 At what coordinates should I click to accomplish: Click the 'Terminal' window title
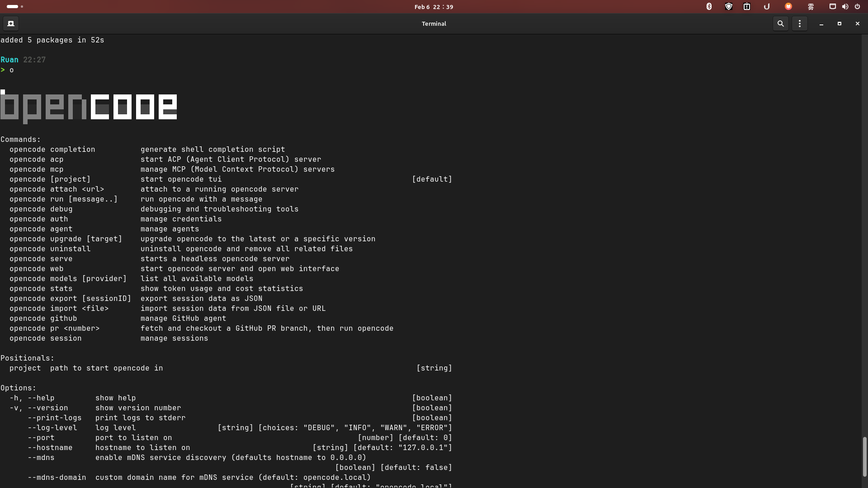point(434,23)
